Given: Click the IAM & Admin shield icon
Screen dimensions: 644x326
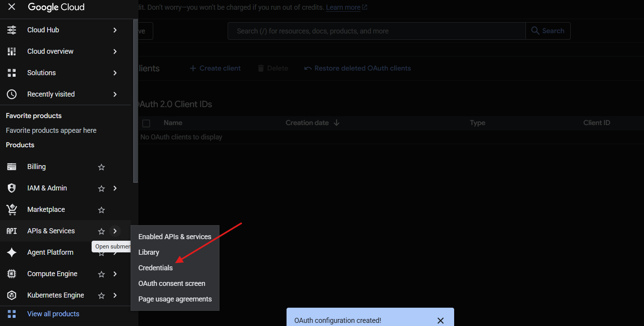Looking at the screenshot, I should (12, 188).
